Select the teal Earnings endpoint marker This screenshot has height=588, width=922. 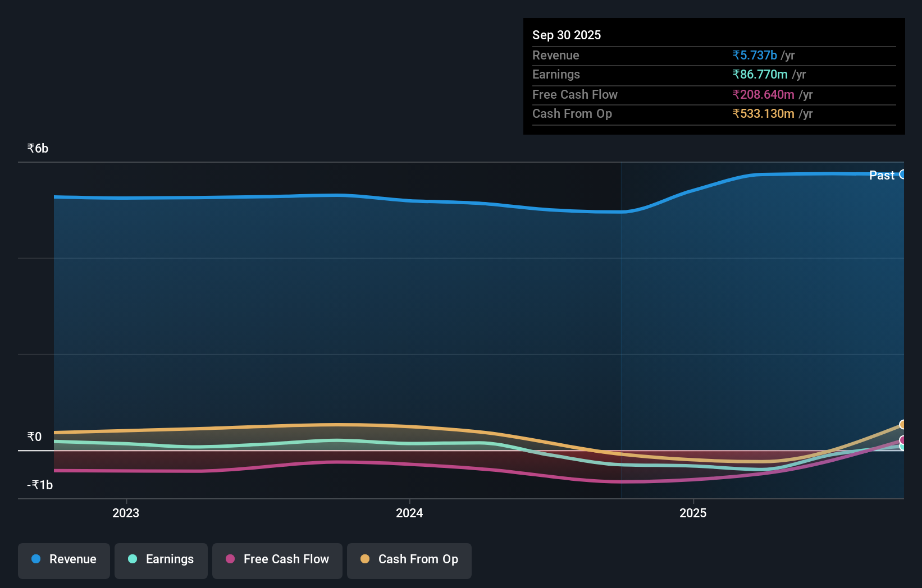pos(902,447)
